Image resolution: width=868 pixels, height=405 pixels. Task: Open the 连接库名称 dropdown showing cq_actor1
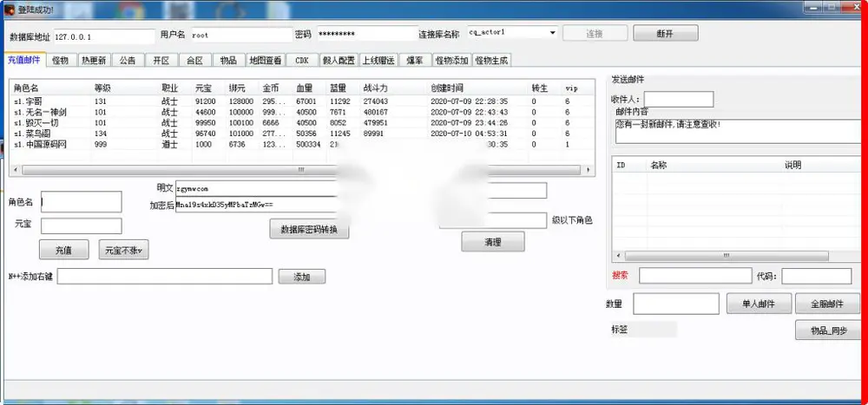[x=552, y=33]
